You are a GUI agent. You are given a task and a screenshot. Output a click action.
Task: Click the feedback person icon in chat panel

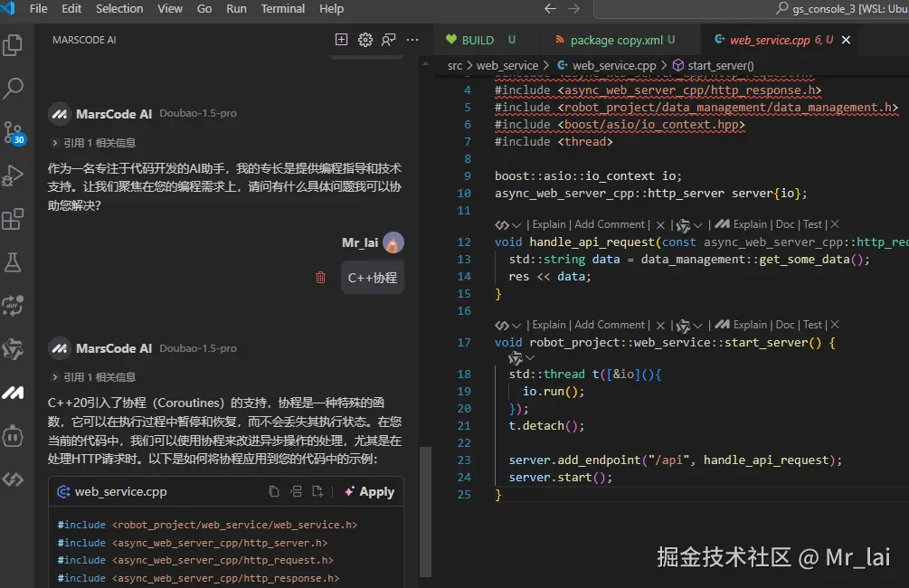tap(388, 40)
